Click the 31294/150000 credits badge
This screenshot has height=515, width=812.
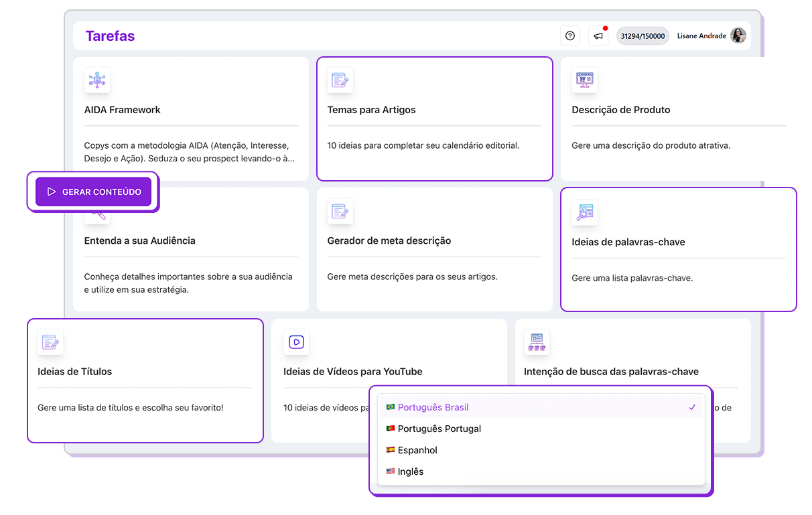tap(642, 36)
